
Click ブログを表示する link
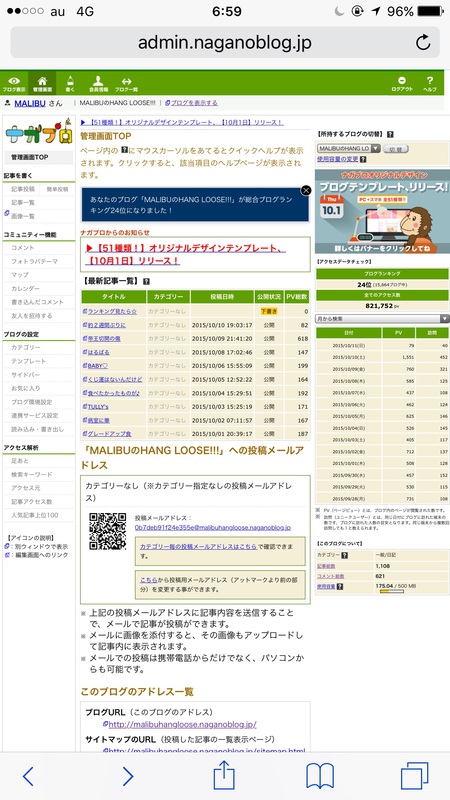(x=194, y=103)
